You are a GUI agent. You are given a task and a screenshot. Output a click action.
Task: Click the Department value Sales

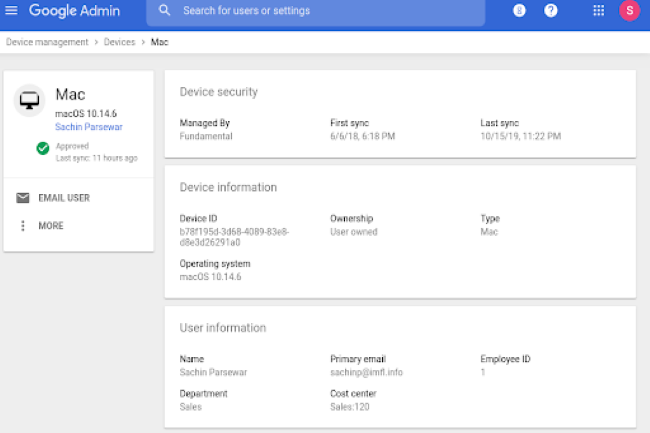(x=191, y=407)
